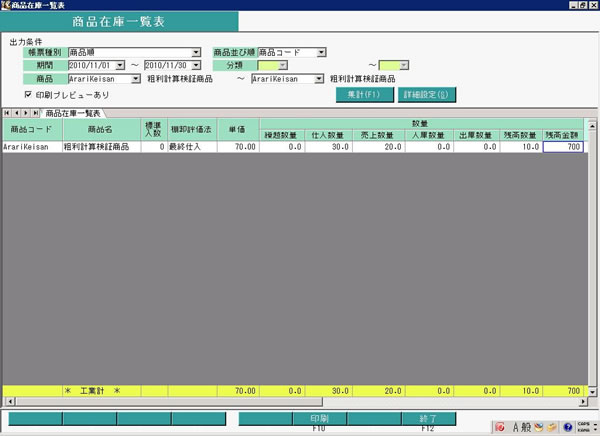The image size is (600, 436).
Task: Toggle the 印刷プレビューあり checkbox
Action: [x=28, y=94]
